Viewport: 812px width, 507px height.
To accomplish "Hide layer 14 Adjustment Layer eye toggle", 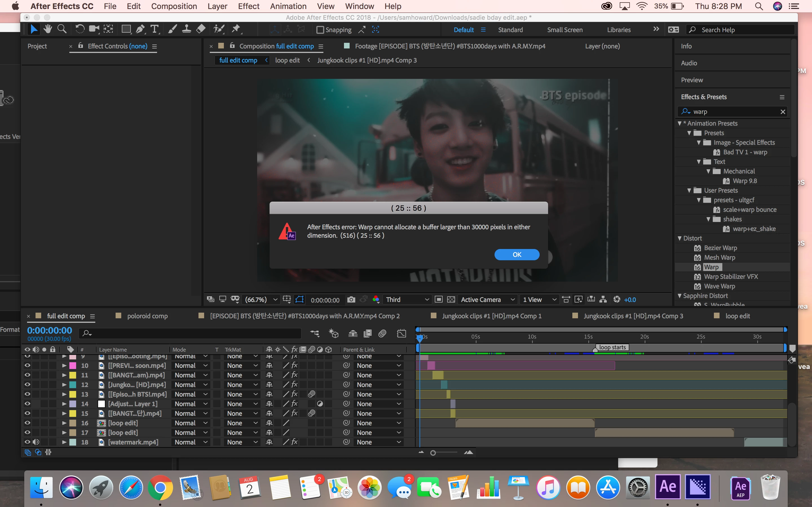I will (28, 404).
